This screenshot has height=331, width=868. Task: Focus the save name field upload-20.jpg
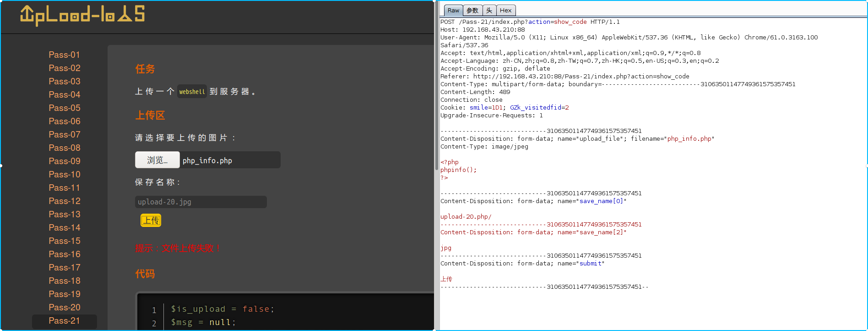201,202
